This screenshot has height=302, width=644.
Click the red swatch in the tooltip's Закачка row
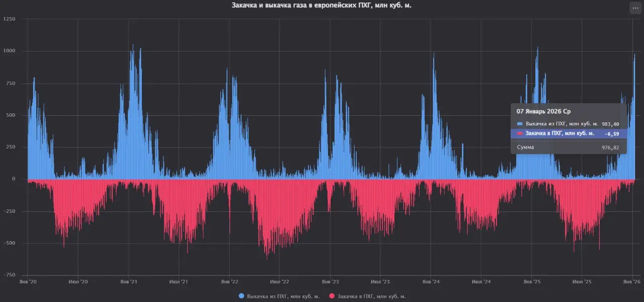520,133
